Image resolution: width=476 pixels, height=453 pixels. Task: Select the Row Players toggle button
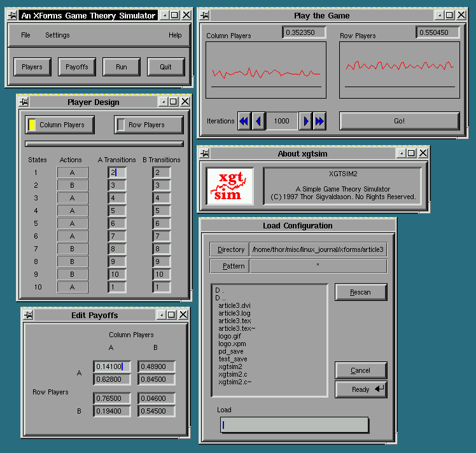point(149,125)
